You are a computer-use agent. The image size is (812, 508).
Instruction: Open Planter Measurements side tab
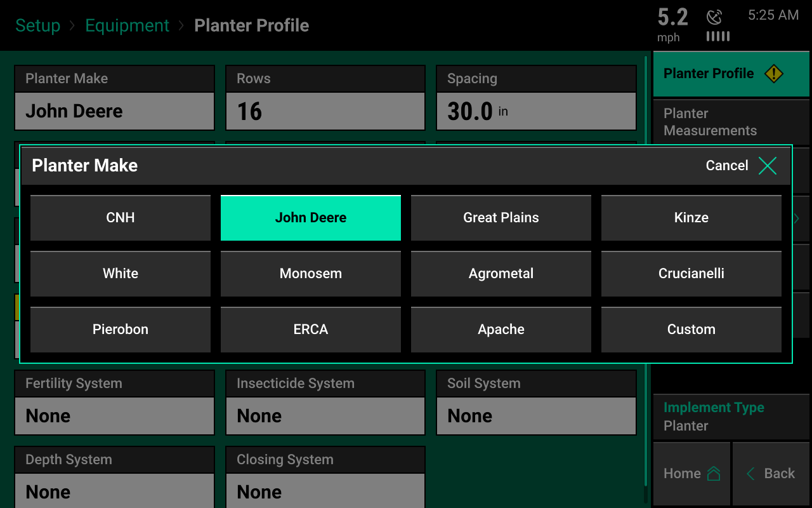(731, 122)
